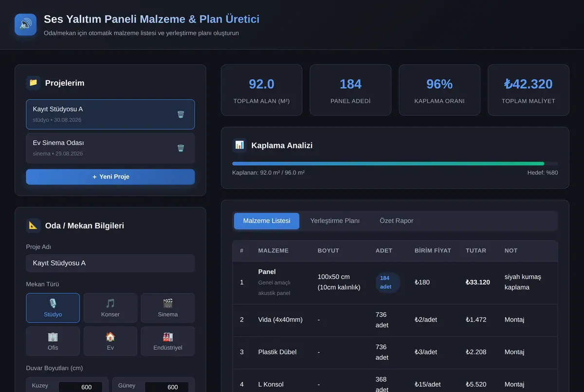Click the ₺42.320 total cost value

pyautogui.click(x=529, y=84)
